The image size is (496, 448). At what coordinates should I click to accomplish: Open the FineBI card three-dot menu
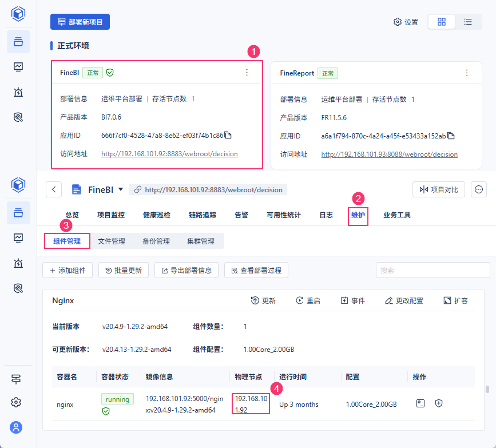click(247, 73)
